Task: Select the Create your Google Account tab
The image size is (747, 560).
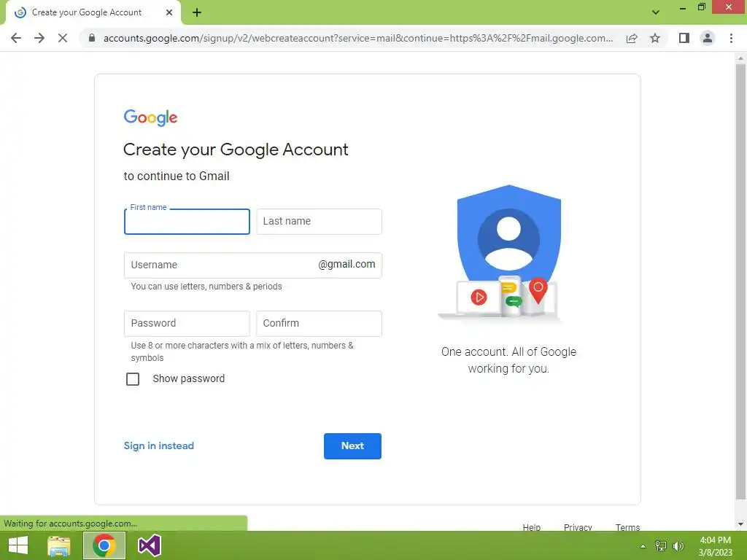Action: tap(93, 13)
